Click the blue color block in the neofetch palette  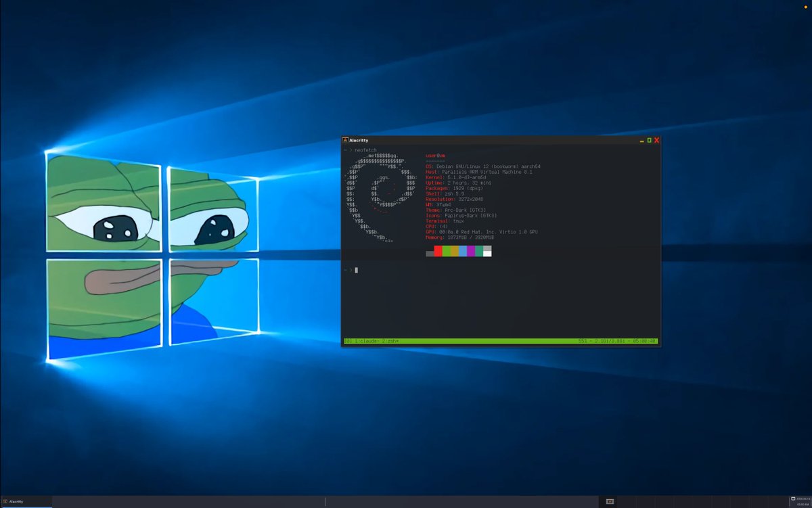(463, 251)
